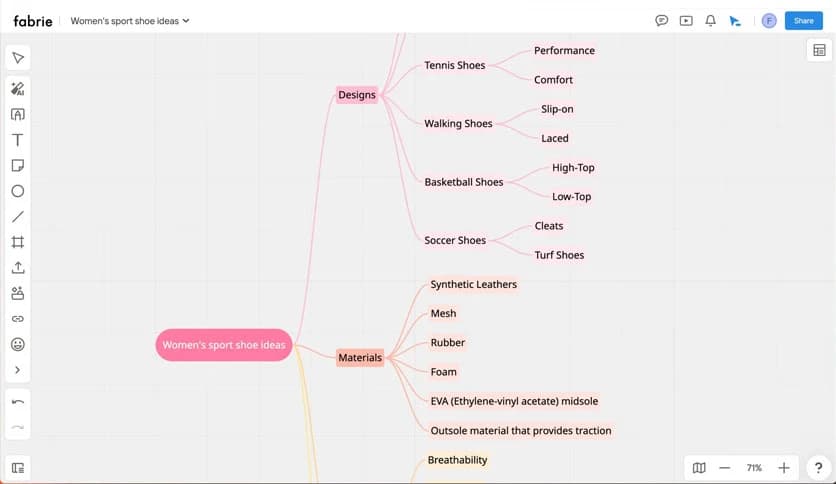
Task: Select the Text tool
Action: (x=18, y=140)
